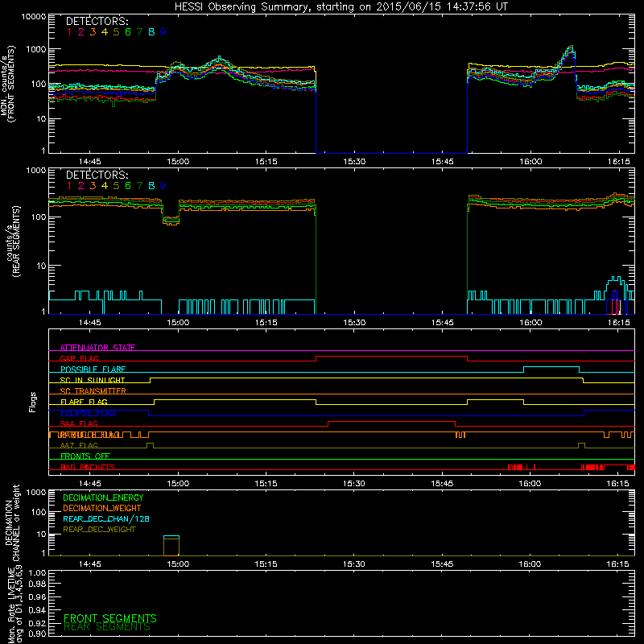
Task: Click the 15:00 tick below rear segments plot
Action: [178, 323]
